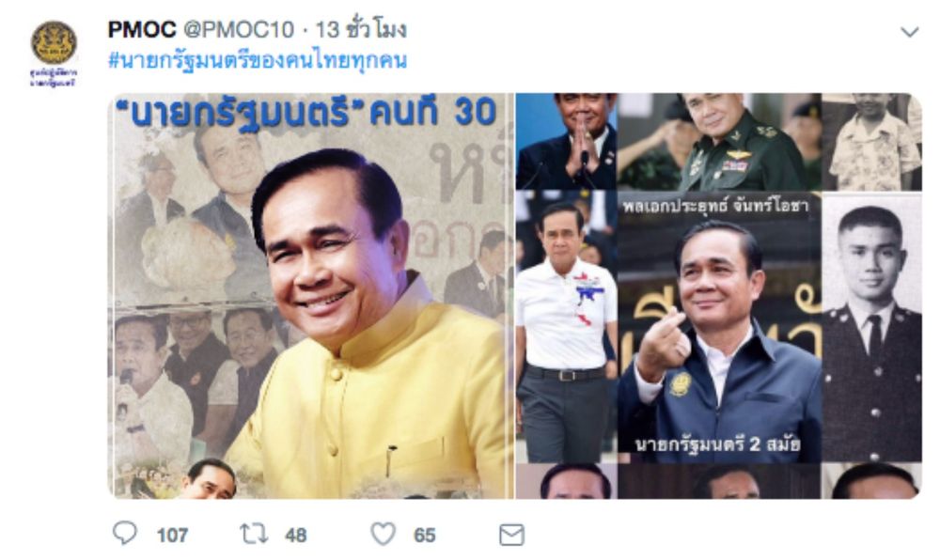This screenshot has height=560, width=940.
Task: Open the yellow shirt portrait poster image
Action: 311,296
